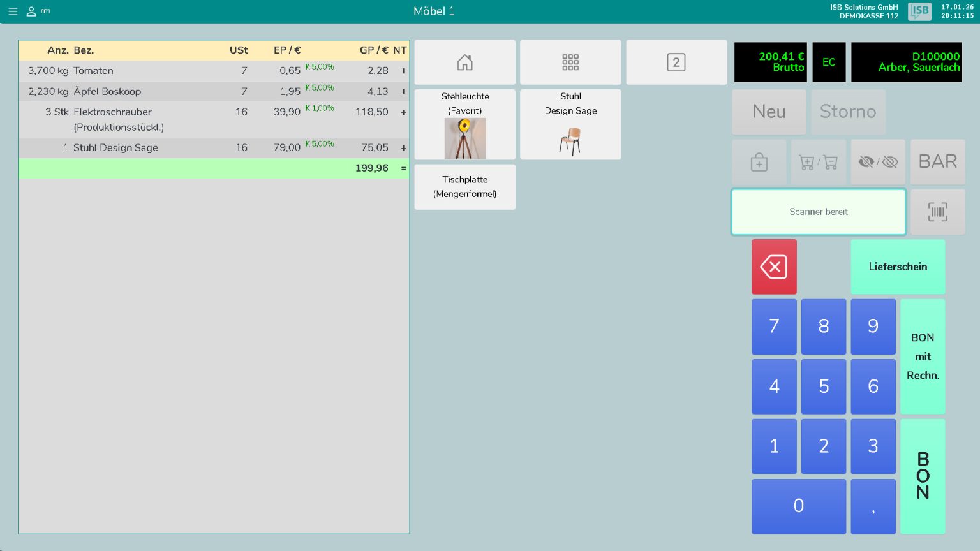This screenshot has width=980, height=551.
Task: Expand the Stuhl Design Sage row
Action: 403,148
